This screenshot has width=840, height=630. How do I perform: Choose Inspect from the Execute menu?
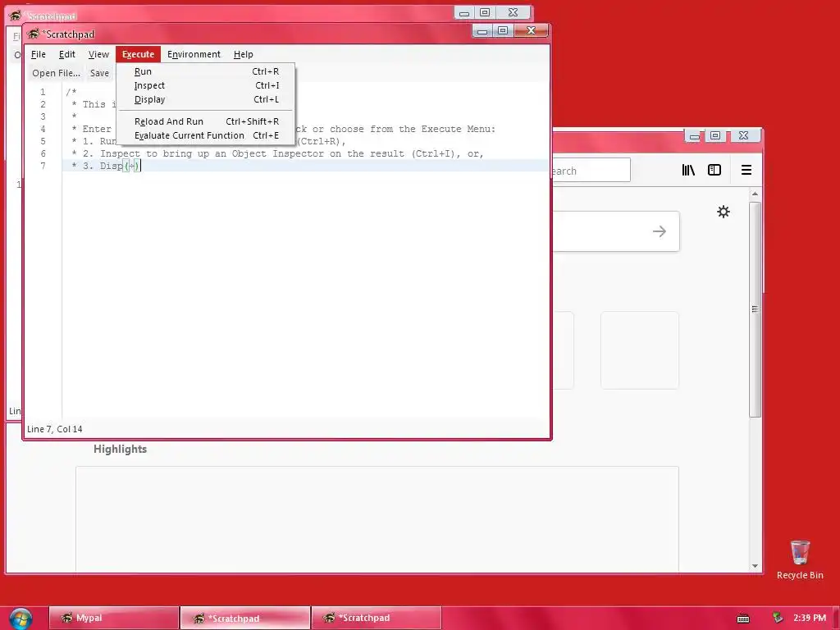pos(206,85)
